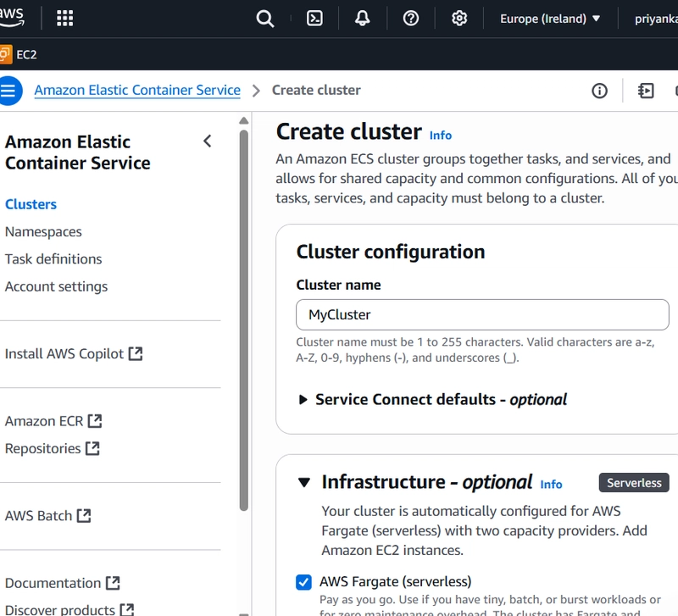Click Info link next to Infrastructure
678x616 pixels.
tap(551, 484)
